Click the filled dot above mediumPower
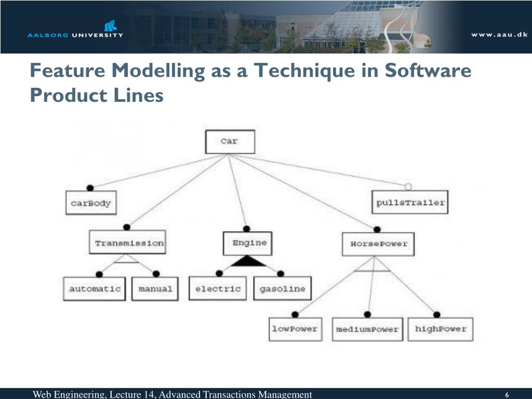This screenshot has height=399, width=532. tap(367, 314)
